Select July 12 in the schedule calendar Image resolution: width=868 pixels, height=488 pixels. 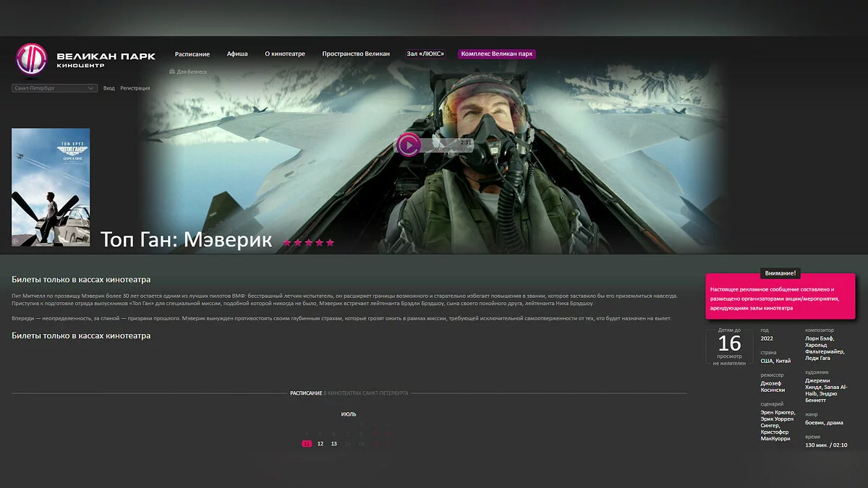(x=320, y=444)
